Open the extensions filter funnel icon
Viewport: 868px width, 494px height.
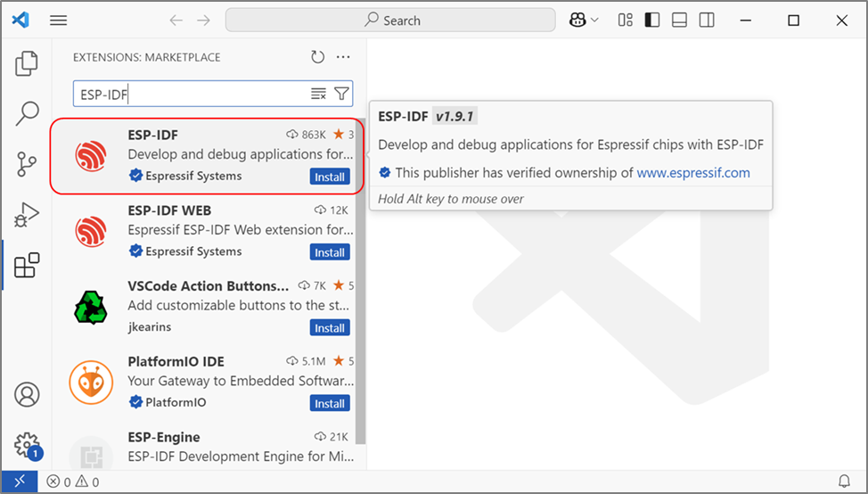[341, 95]
